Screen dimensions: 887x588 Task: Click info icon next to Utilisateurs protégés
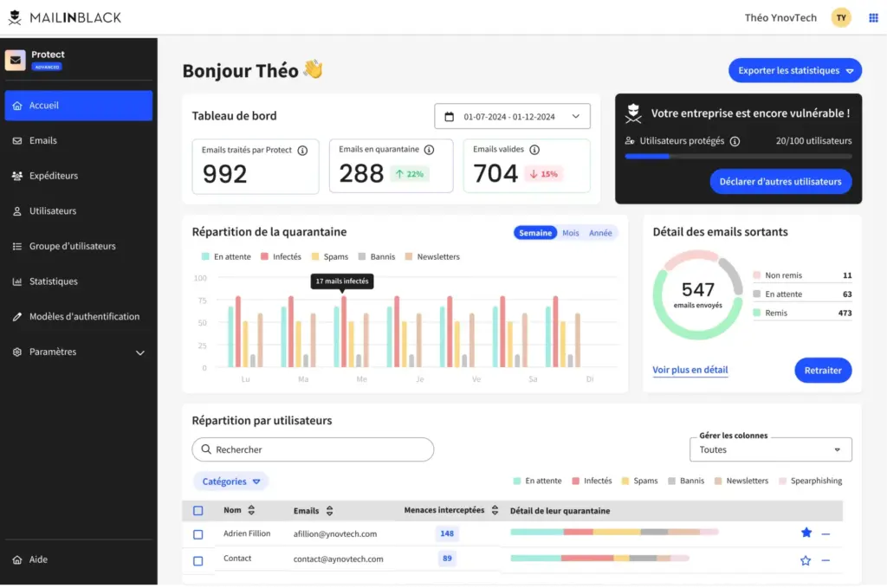(735, 141)
